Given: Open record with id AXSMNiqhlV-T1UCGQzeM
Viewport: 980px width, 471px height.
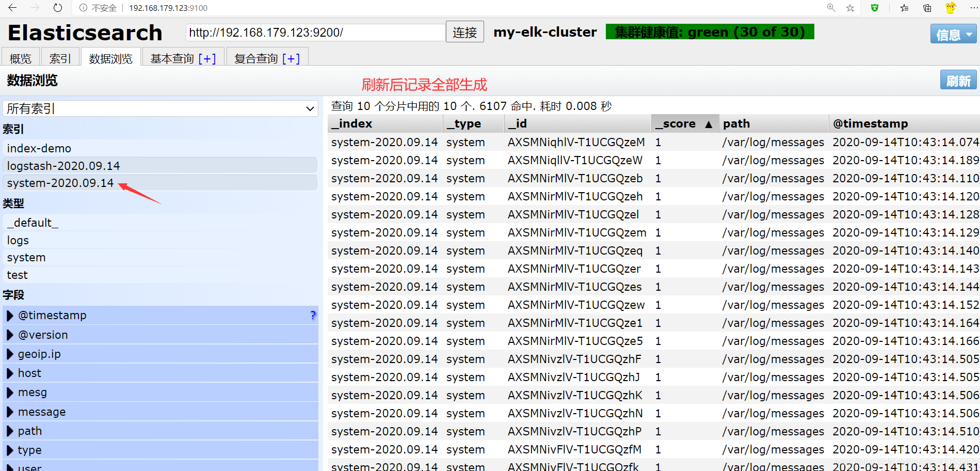Looking at the screenshot, I should click(576, 142).
